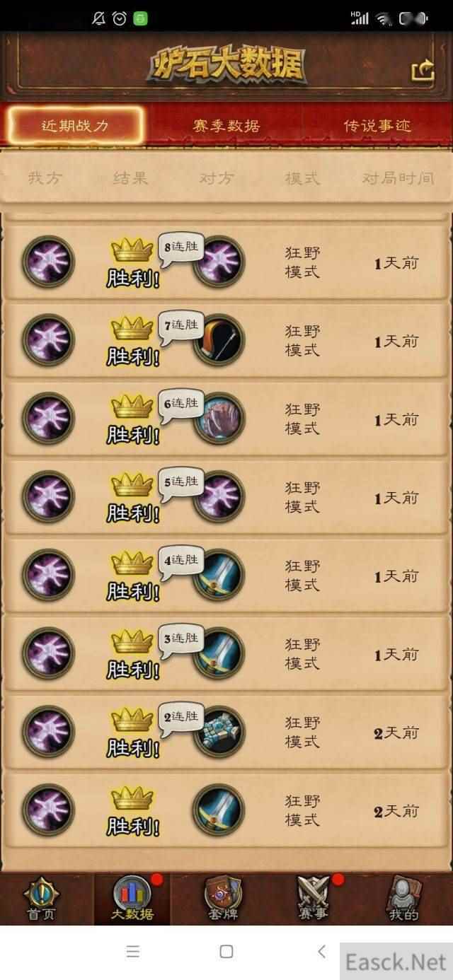Open the last match row from 2天前
Image resolution: width=453 pixels, height=980 pixels.
(226, 811)
